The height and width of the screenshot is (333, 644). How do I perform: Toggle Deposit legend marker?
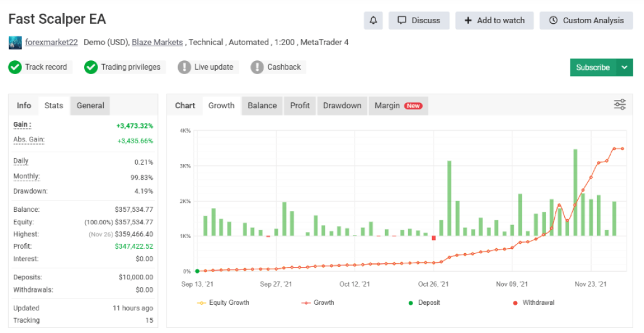425,303
